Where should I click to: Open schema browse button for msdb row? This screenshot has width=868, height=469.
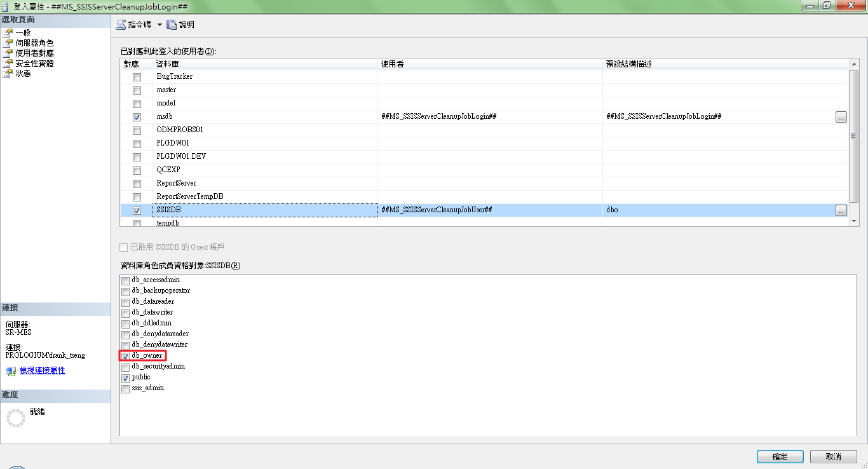click(841, 117)
